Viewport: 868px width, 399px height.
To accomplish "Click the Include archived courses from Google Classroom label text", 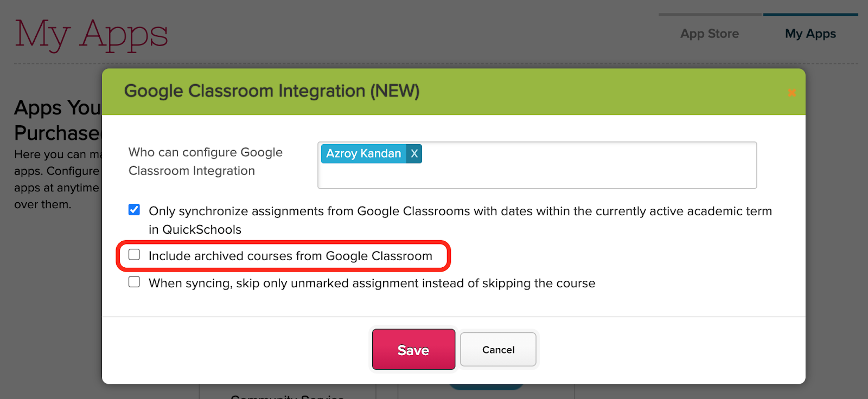I will coord(290,256).
